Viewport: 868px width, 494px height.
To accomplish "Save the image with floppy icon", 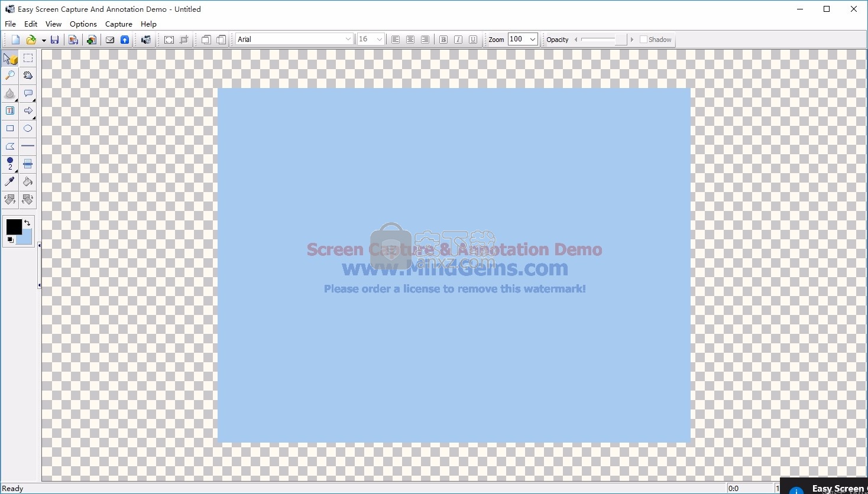I will point(54,40).
